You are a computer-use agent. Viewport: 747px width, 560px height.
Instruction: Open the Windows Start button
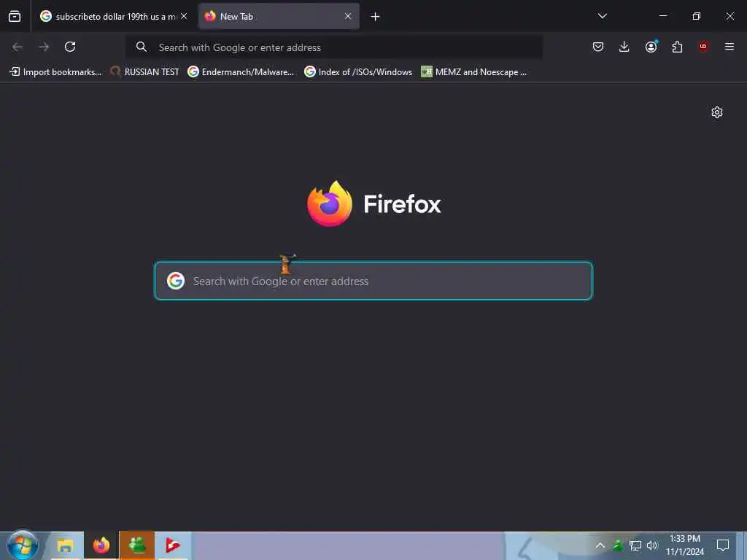[23, 545]
